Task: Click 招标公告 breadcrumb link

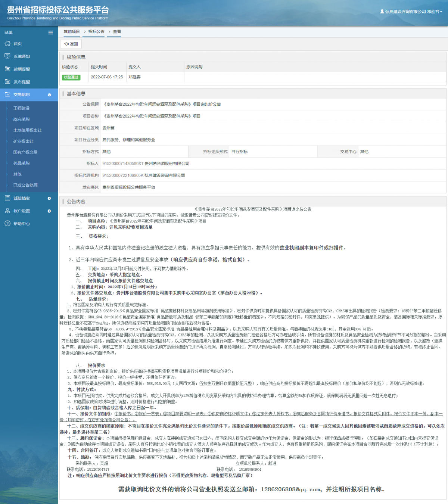Action: [x=96, y=32]
